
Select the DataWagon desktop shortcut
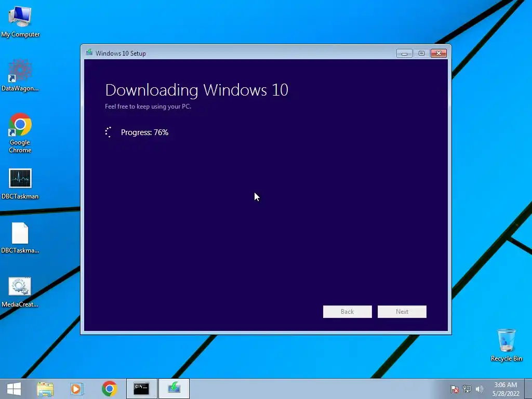[x=20, y=75]
